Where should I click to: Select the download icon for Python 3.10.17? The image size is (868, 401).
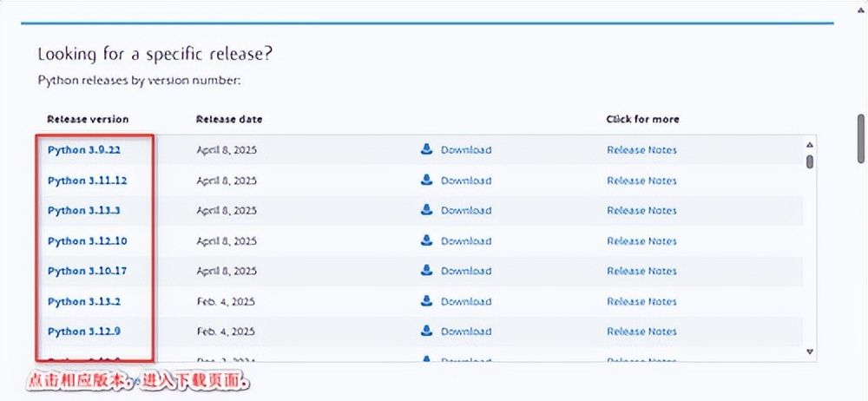(426, 271)
